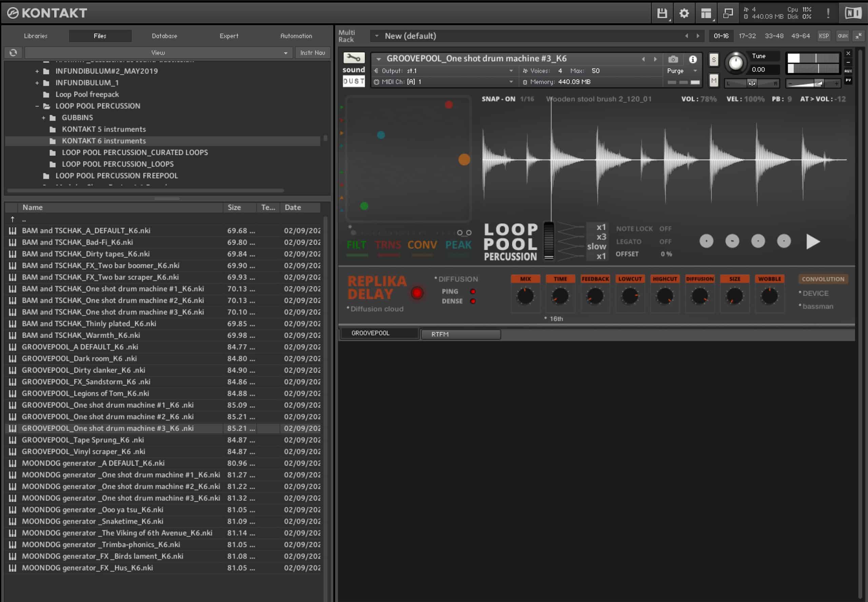Click the warning exclamation icon
Viewport: 868px width, 602px height.
click(x=828, y=13)
